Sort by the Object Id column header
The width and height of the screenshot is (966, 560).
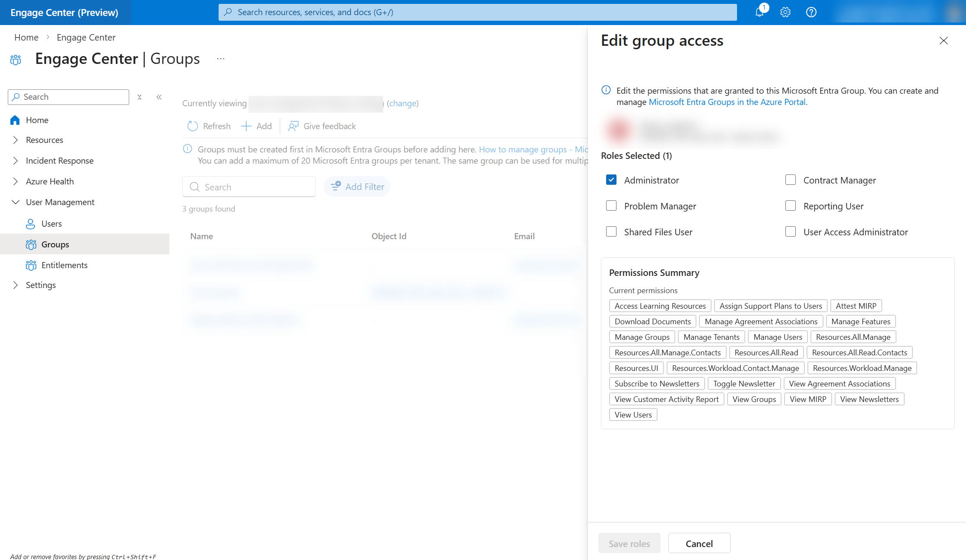389,236
